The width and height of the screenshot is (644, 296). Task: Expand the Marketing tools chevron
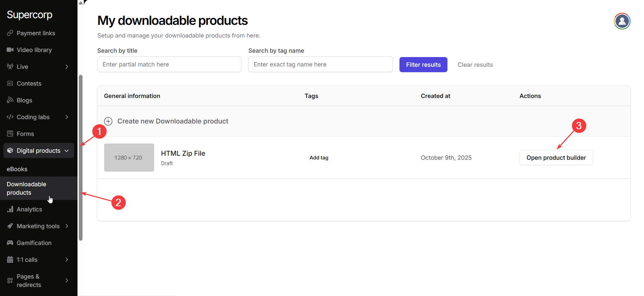[67, 226]
